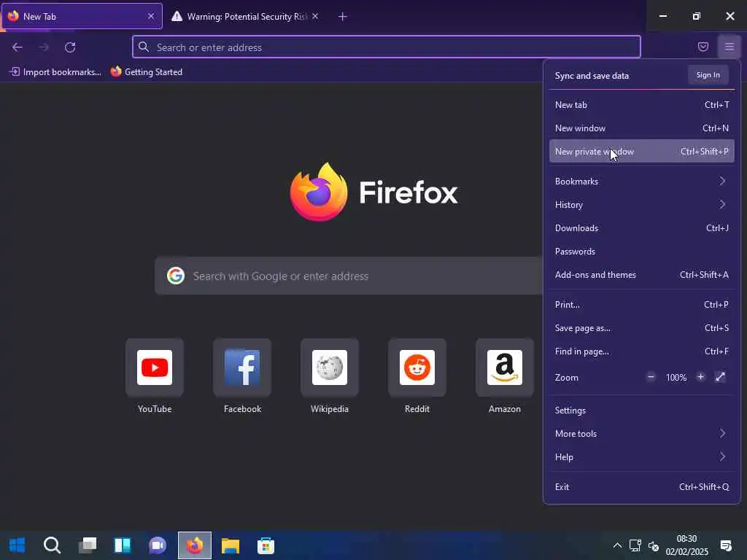Choose Save page as... menu item
This screenshot has height=560, width=747.
(x=641, y=327)
